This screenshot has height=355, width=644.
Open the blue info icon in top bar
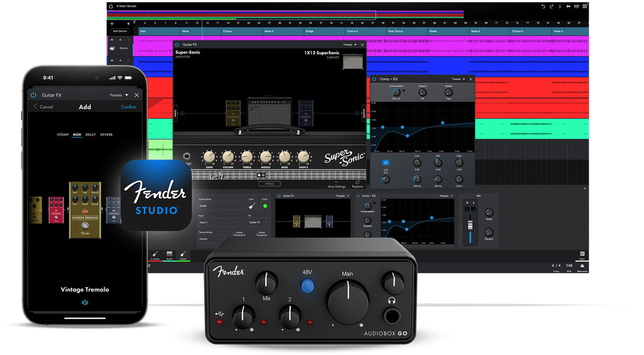[560, 6]
